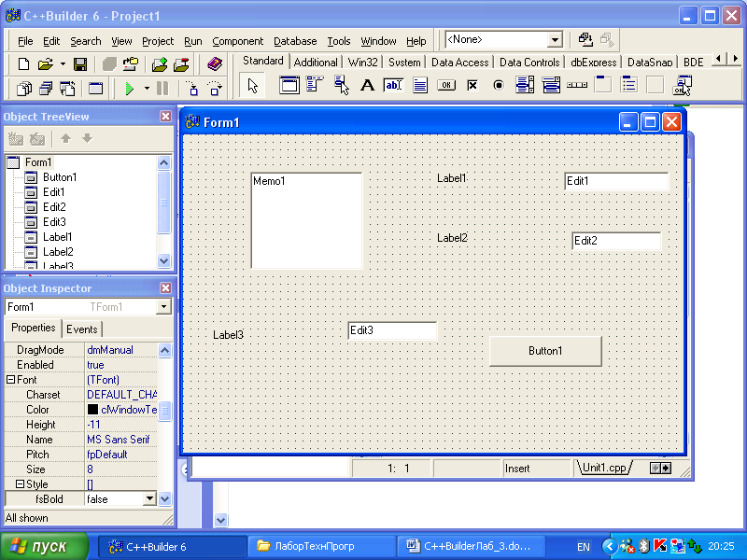
Task: Click the Toggle Form/Unit icon
Action: click(67, 89)
